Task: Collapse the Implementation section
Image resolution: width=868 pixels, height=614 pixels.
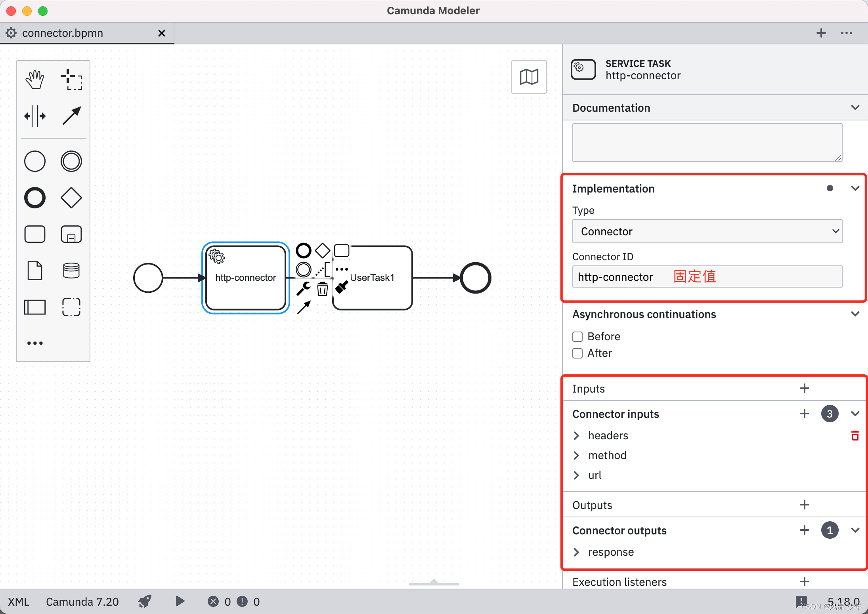Action: coord(855,189)
